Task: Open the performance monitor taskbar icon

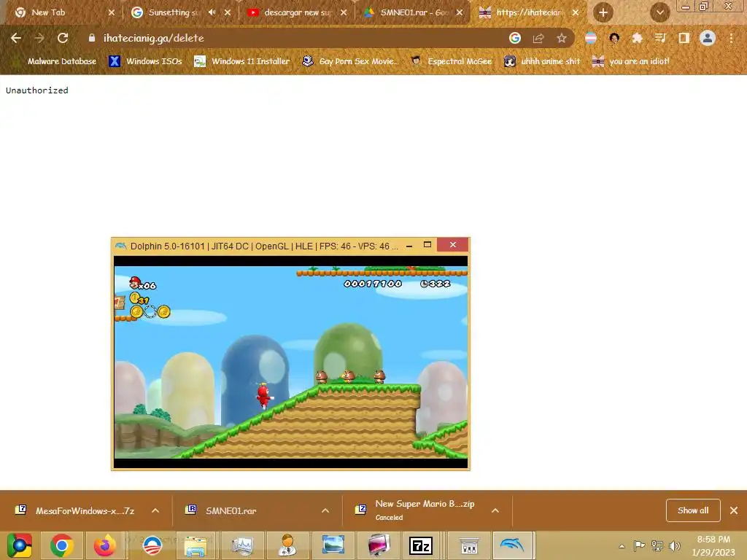Action: click(x=242, y=545)
